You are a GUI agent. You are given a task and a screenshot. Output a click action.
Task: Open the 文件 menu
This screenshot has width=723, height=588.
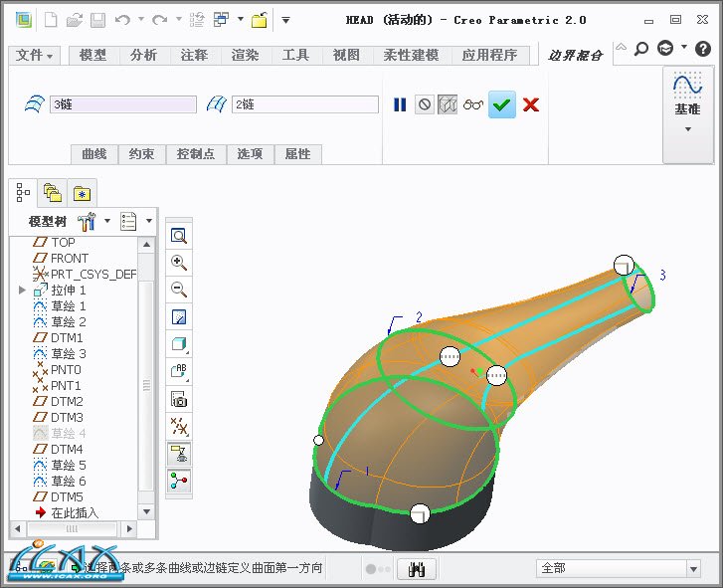coord(36,56)
